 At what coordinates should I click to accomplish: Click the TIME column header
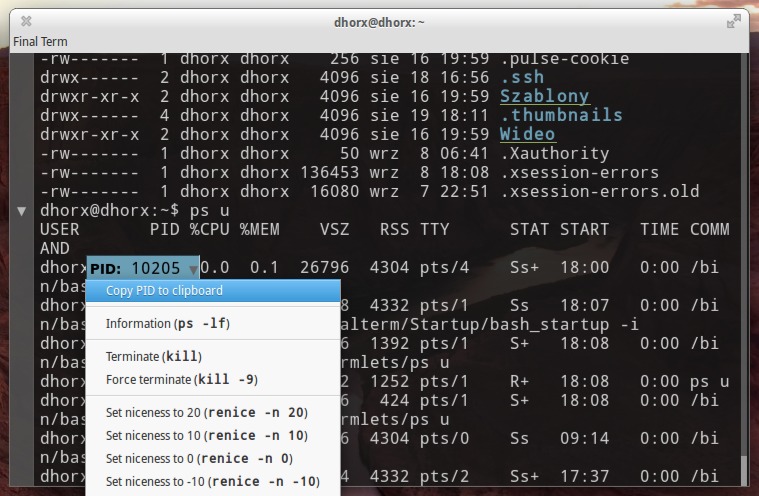(660, 229)
